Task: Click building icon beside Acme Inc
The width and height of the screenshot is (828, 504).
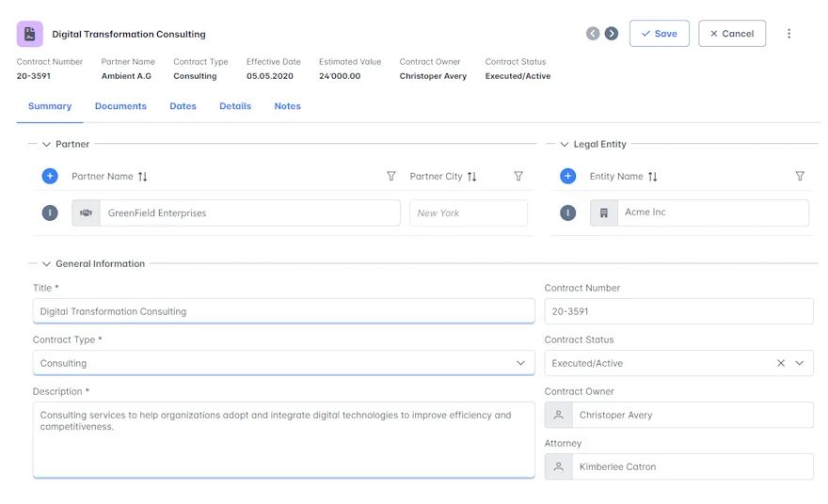Action: coord(603,213)
